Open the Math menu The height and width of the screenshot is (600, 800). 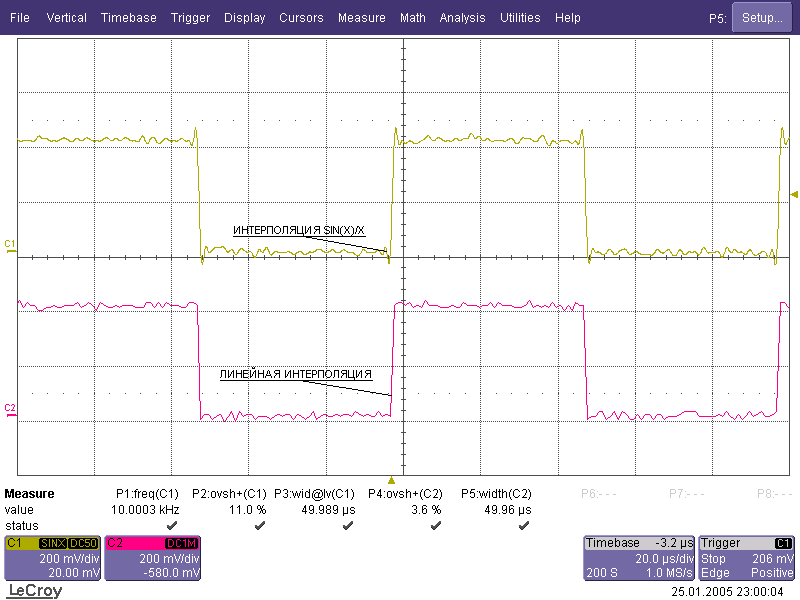(x=412, y=18)
